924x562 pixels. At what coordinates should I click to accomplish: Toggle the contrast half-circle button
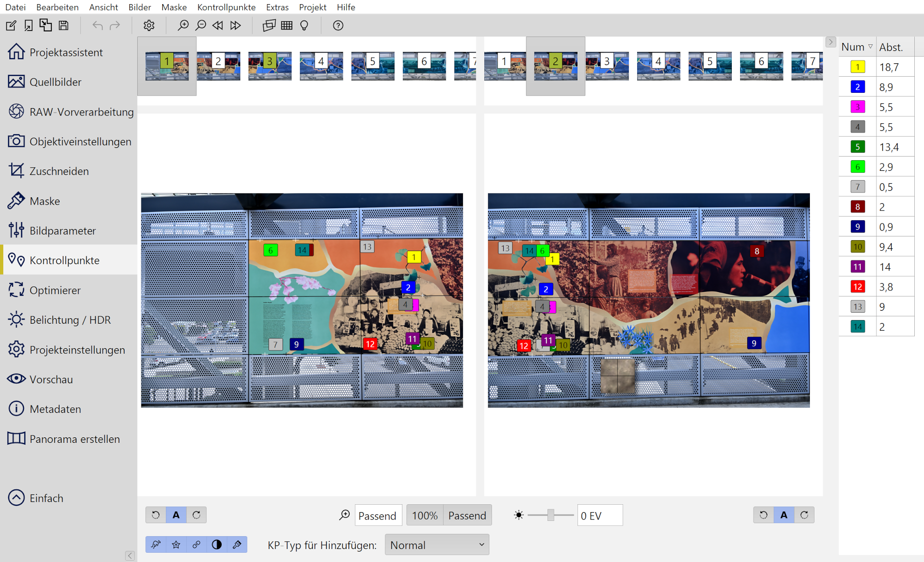coord(217,544)
